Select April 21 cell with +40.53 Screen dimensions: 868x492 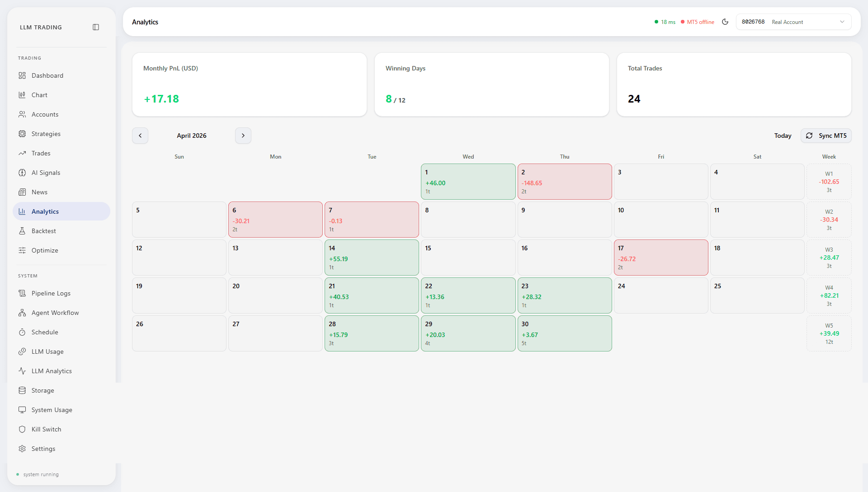point(372,295)
